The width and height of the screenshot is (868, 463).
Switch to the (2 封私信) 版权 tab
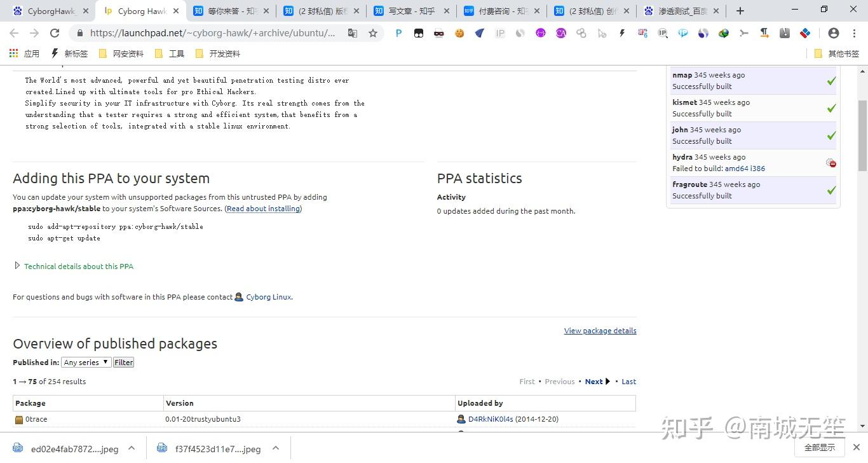click(322, 11)
